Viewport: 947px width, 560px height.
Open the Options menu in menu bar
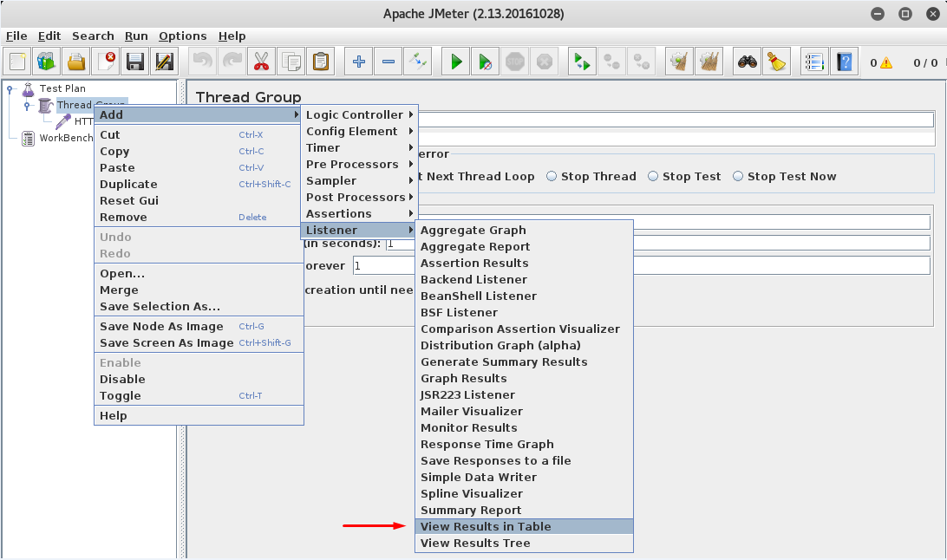click(x=182, y=36)
